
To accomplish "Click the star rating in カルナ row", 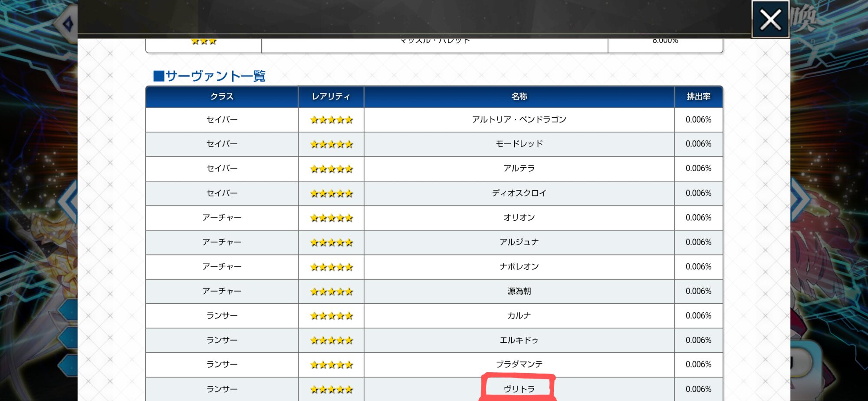I will point(331,316).
